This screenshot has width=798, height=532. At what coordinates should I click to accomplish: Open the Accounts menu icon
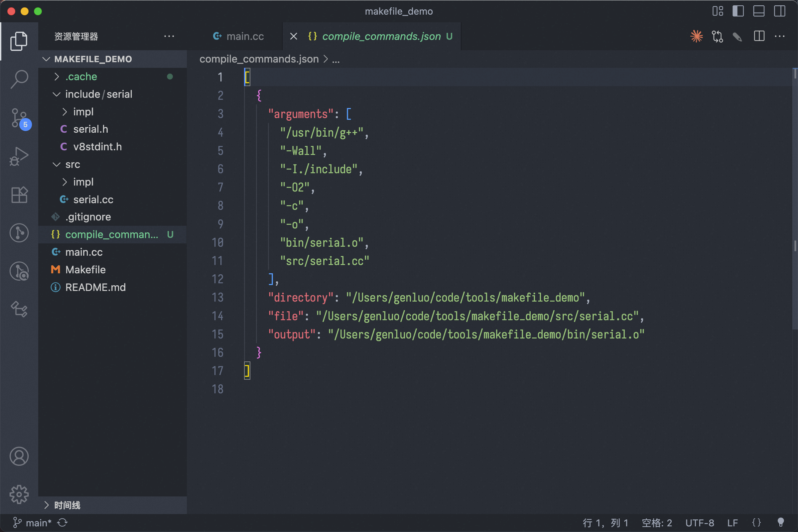[x=19, y=456]
